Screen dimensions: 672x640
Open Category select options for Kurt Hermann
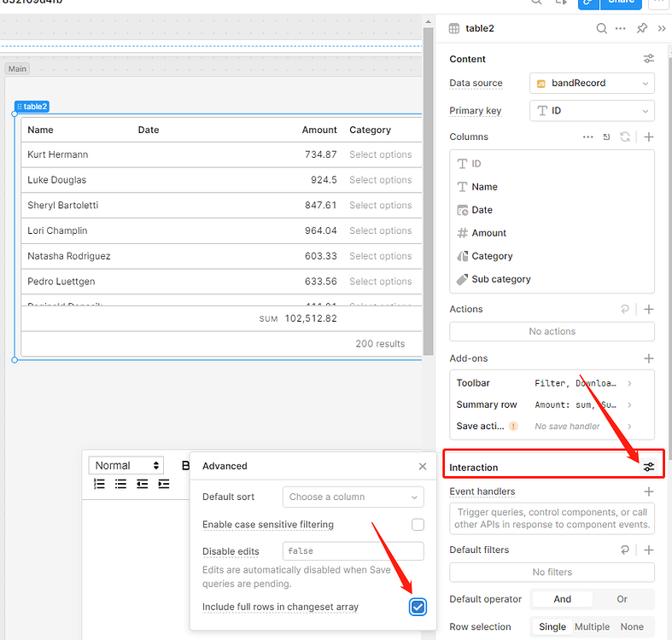click(381, 154)
